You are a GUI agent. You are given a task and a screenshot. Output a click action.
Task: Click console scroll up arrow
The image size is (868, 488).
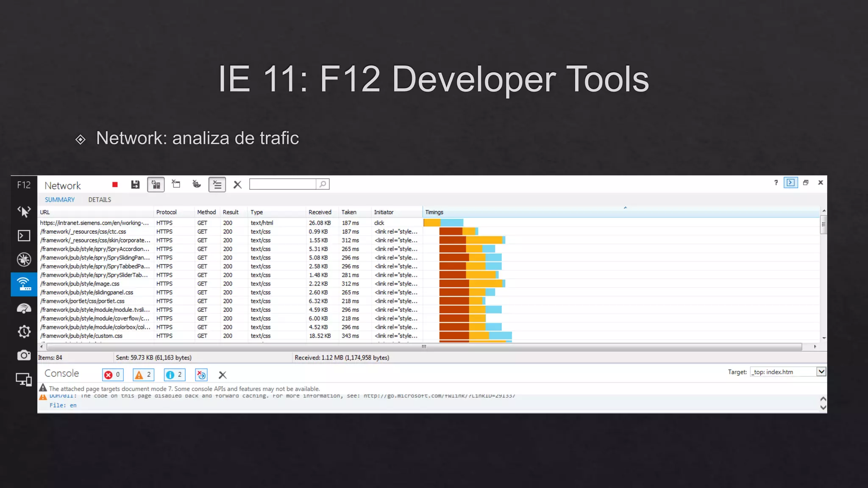point(823,399)
